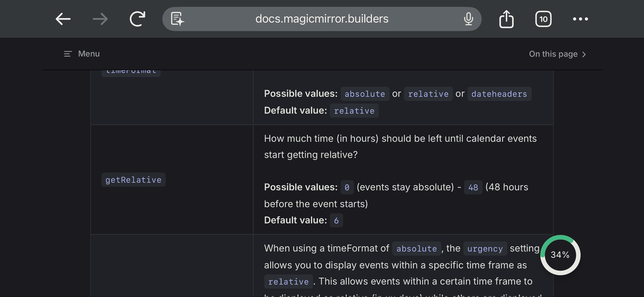644x297 pixels.
Task: Tap the browser forward arrow
Action: coord(100,19)
